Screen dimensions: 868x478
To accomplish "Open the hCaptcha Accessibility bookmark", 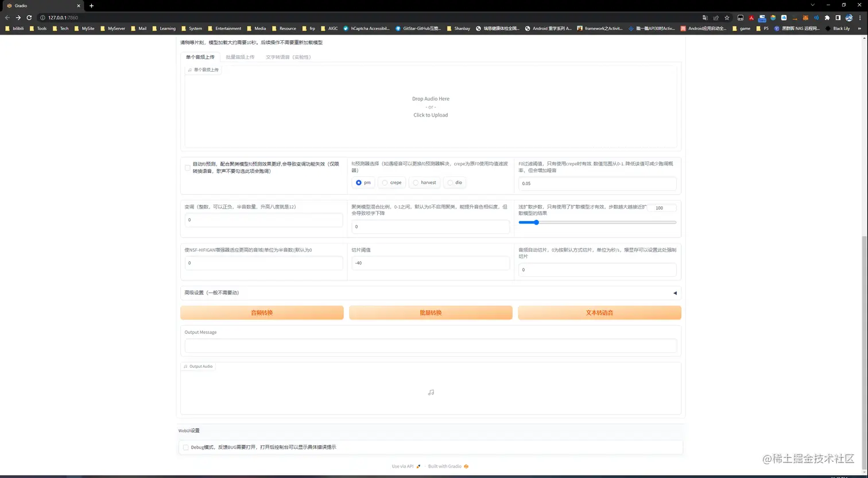I will point(366,28).
